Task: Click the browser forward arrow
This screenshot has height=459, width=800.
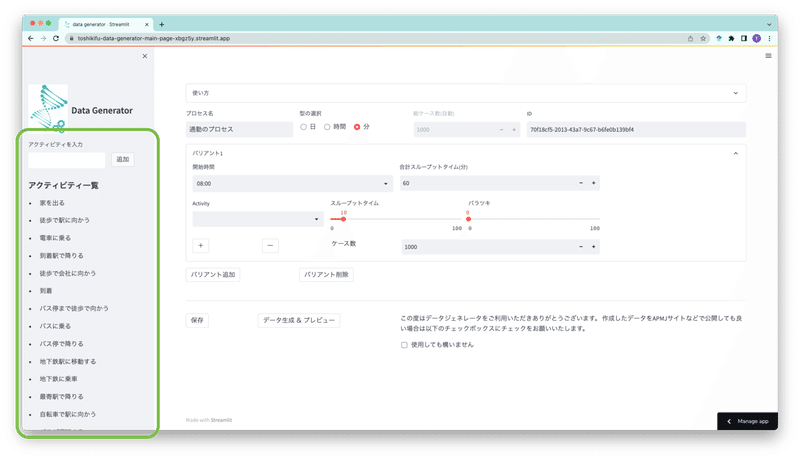Action: point(43,38)
